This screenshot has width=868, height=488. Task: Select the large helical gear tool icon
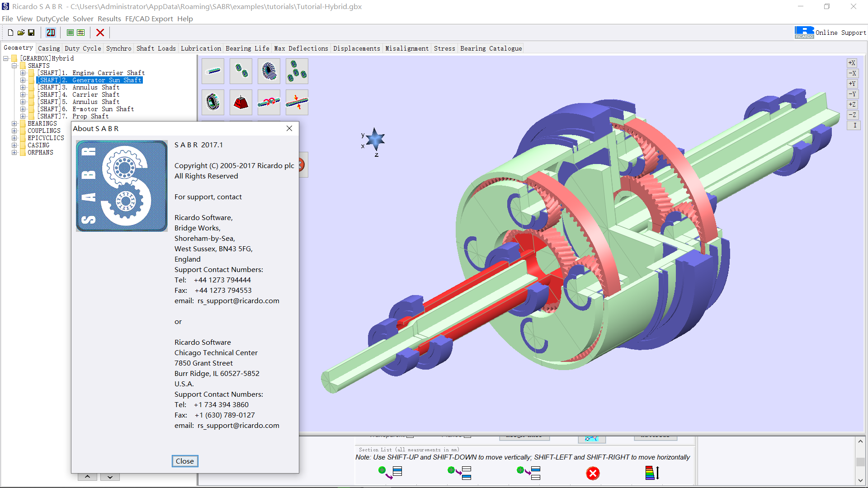tap(269, 71)
